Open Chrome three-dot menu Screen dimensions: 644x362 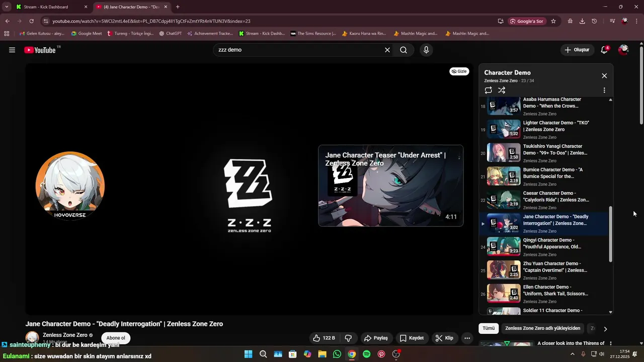(636, 21)
